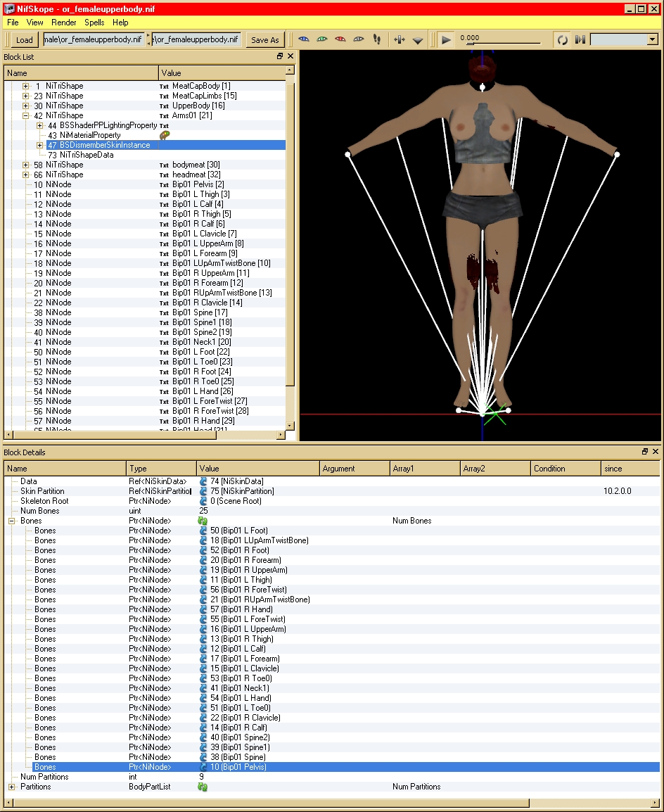The image size is (664, 812).
Task: Click the link icon beside 38 (Bip01 Spine)
Action: tap(203, 758)
